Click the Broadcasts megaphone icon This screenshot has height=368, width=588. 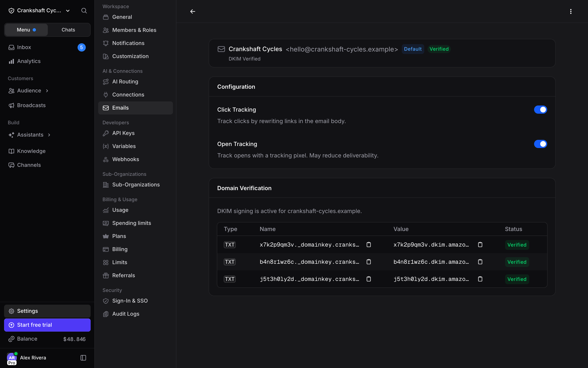[x=11, y=105]
